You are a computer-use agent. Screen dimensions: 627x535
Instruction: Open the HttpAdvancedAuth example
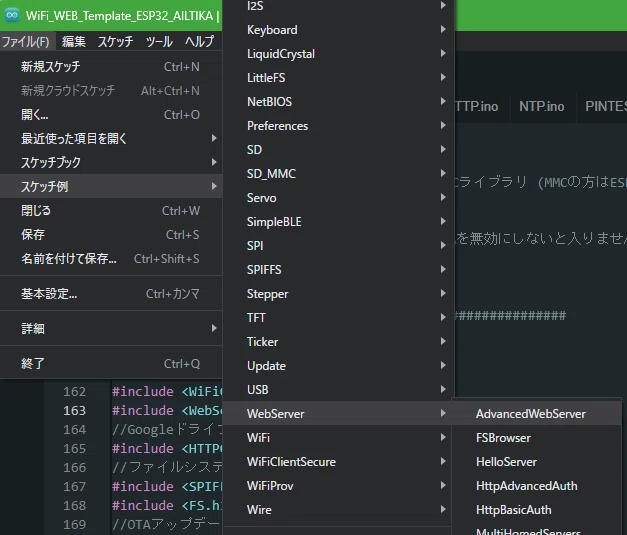pos(537,485)
